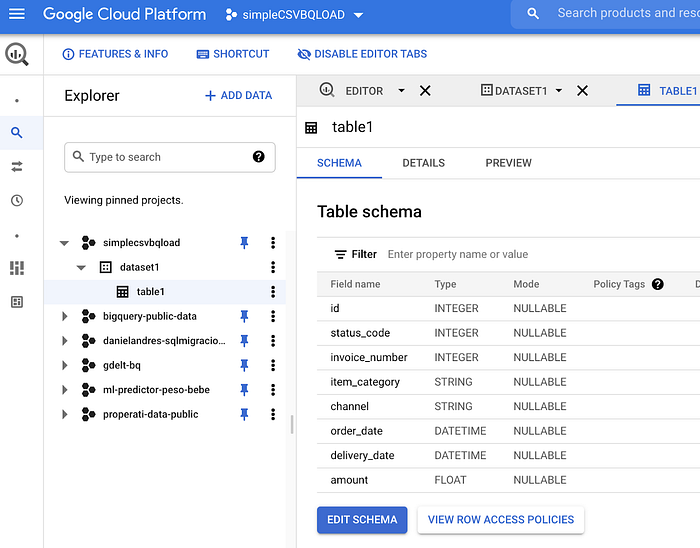Expand the properati-data-public project
The image size is (700, 548).
point(65,415)
